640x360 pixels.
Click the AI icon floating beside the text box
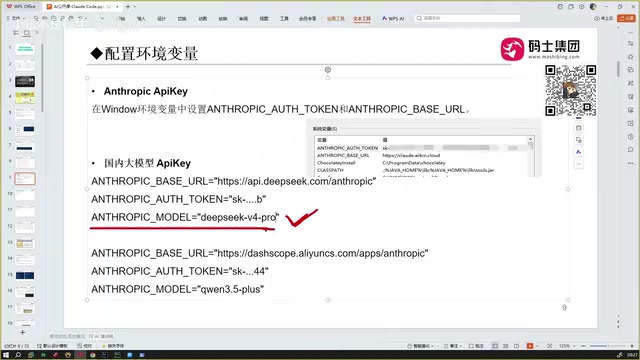578,152
